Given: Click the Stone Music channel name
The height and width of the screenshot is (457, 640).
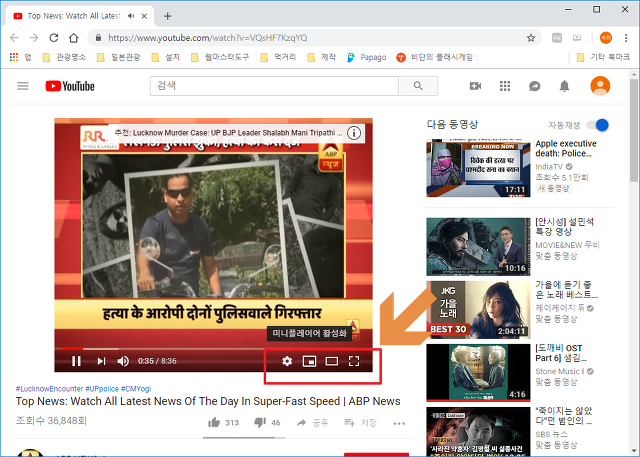Looking at the screenshot, I should tap(560, 371).
